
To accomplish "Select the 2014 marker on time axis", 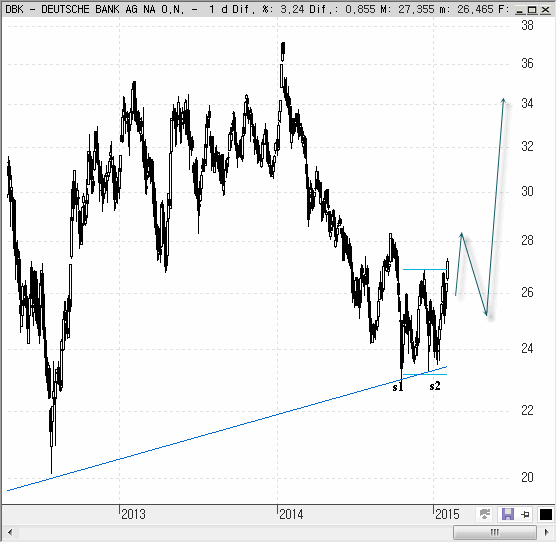I will click(x=291, y=514).
